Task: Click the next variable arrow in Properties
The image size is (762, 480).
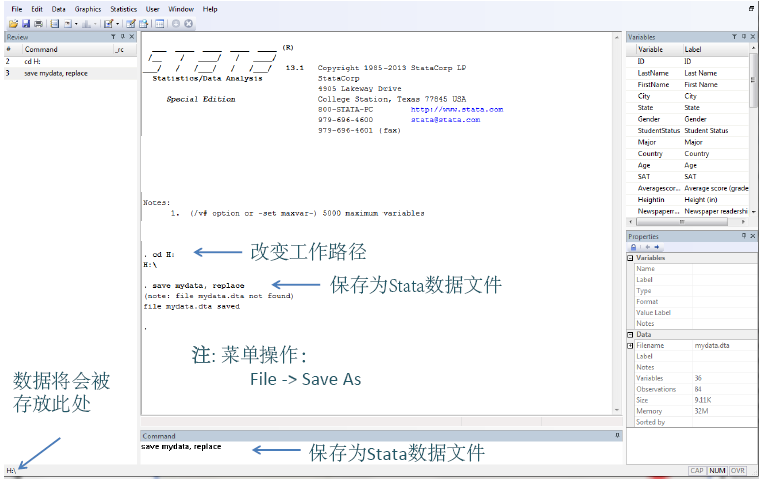Action: [657, 247]
